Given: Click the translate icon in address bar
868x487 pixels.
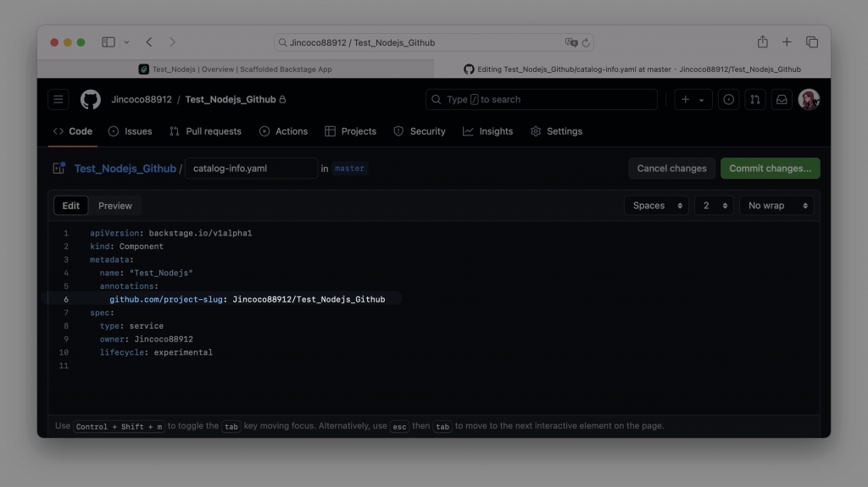Looking at the screenshot, I should (570, 42).
